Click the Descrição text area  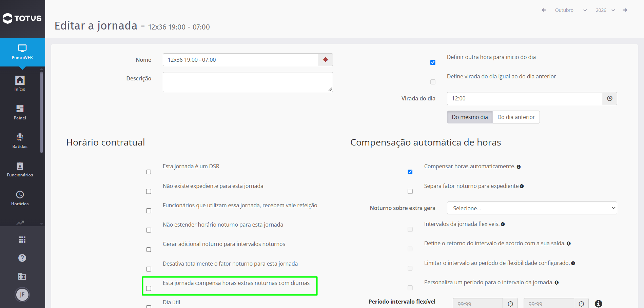click(x=248, y=82)
